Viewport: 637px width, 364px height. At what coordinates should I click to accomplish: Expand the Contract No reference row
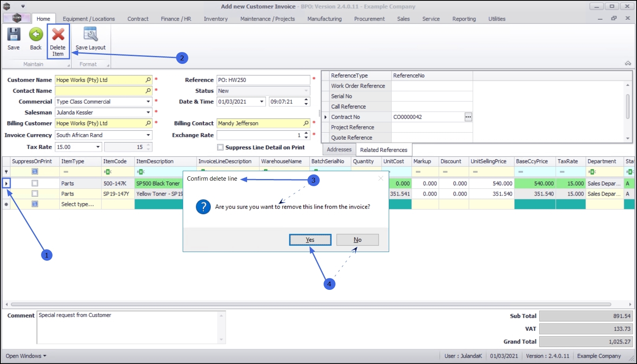[325, 117]
